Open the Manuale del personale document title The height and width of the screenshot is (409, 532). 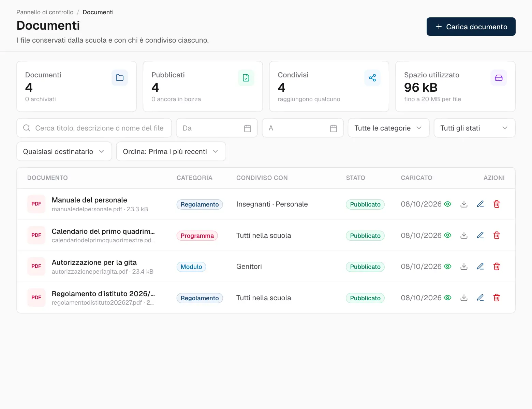pyautogui.click(x=89, y=200)
